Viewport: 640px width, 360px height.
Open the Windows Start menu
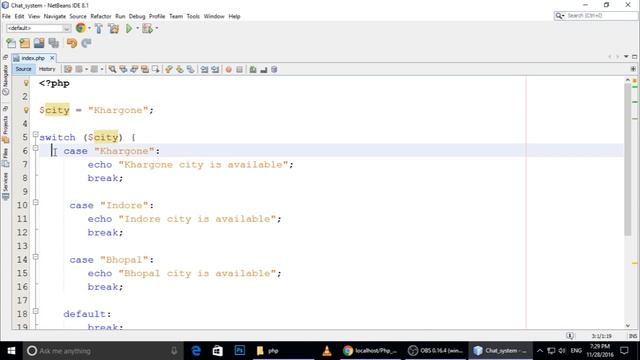click(11, 351)
